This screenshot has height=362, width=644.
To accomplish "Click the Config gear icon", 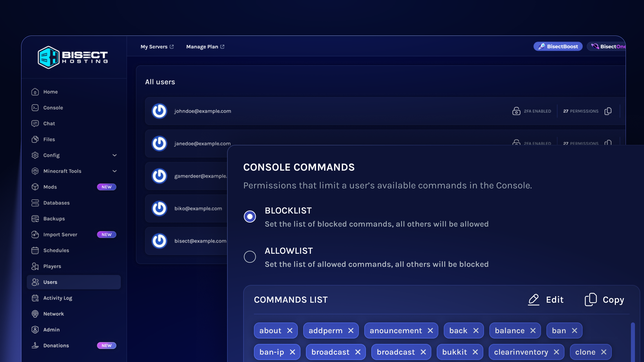I will click(x=35, y=155).
